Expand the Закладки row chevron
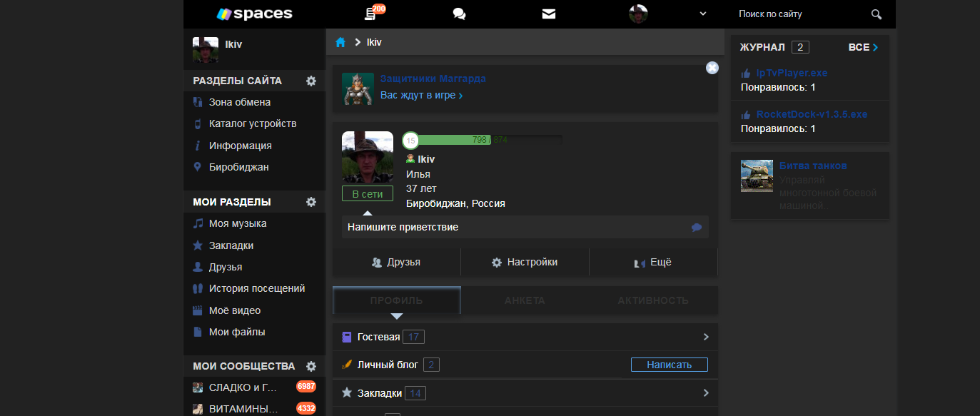Screen dimensions: 980x416 [706, 392]
